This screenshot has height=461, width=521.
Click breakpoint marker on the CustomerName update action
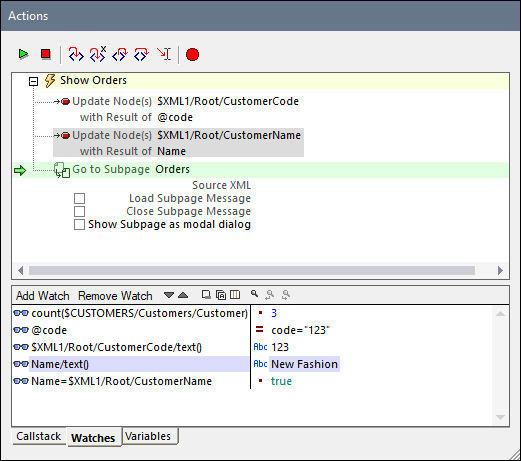point(66,135)
